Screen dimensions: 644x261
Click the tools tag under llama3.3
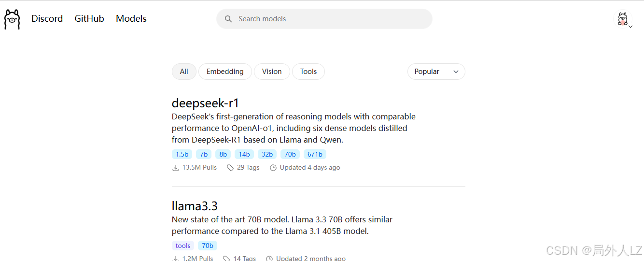click(183, 246)
